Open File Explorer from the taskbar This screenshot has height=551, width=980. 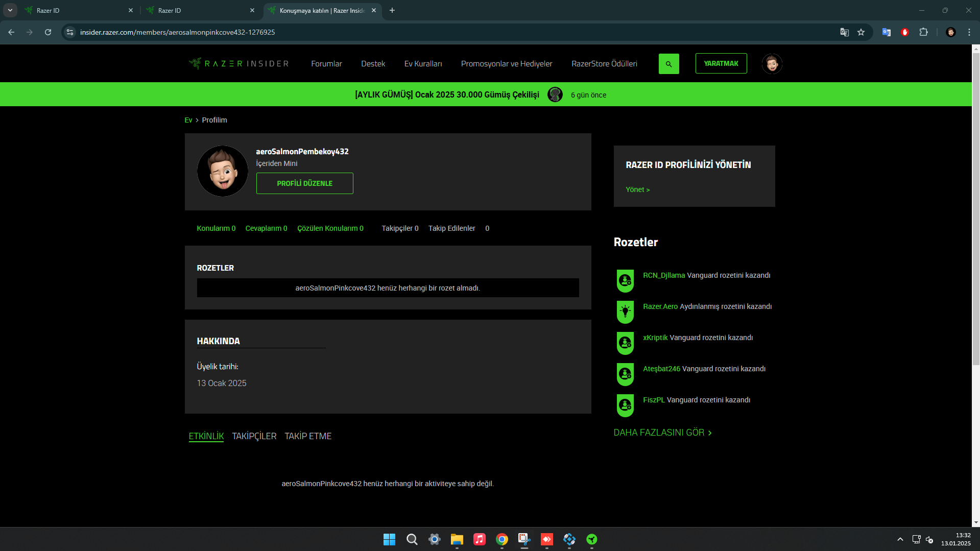(457, 539)
